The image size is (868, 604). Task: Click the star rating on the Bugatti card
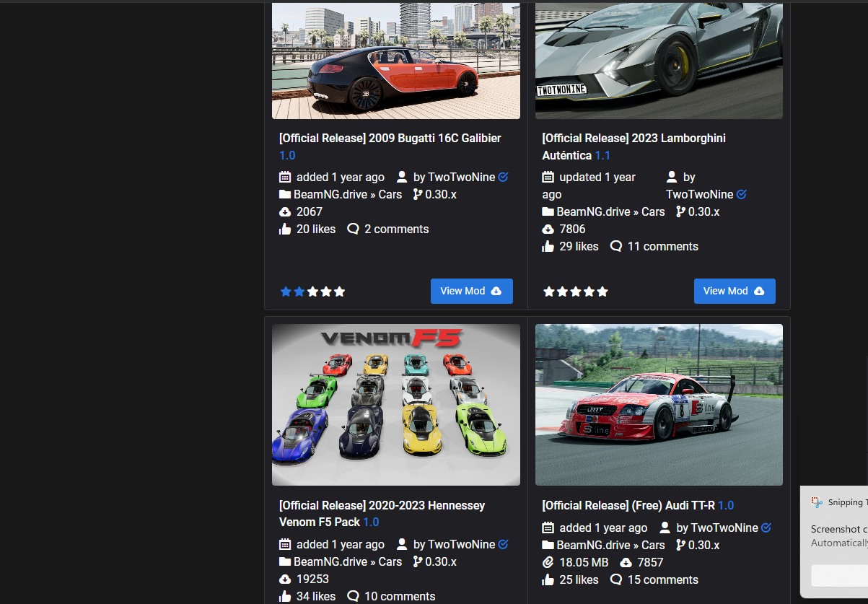coord(312,292)
